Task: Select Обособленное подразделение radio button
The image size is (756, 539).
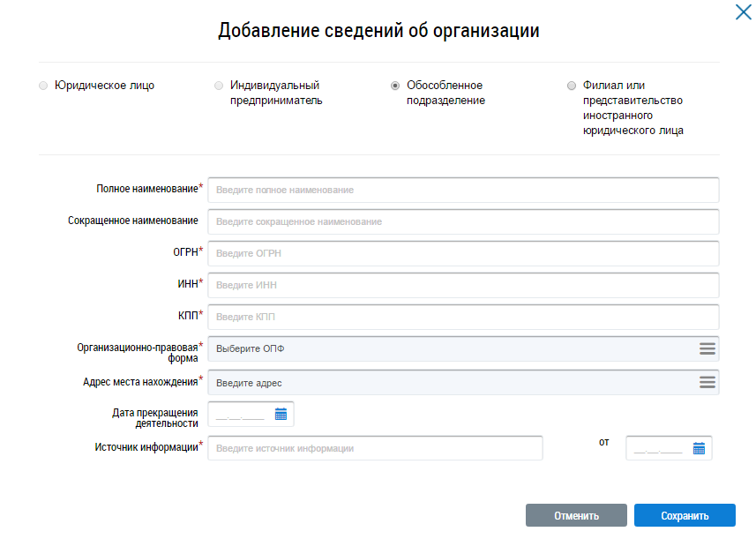Action: 395,86
